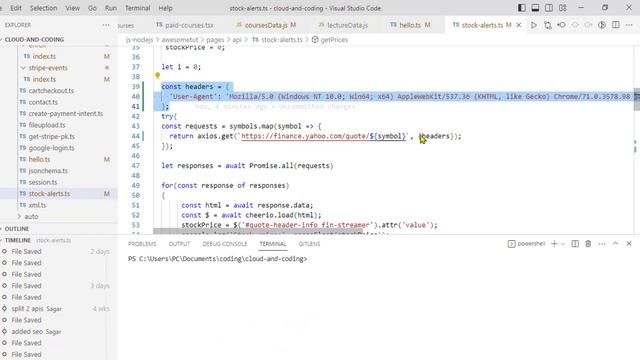
Task: Open Explorer More Actions ellipsis
Action: pyautogui.click(x=106, y=25)
